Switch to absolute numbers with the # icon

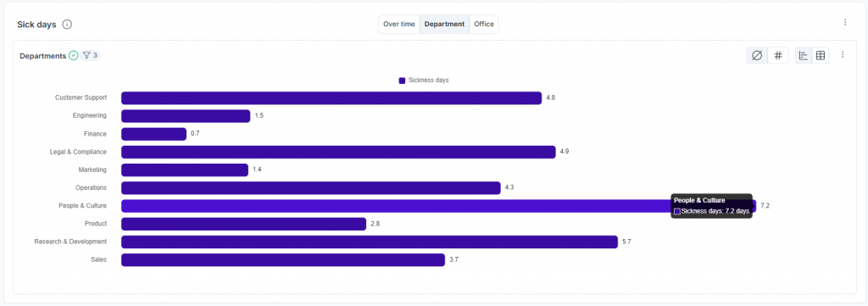(x=778, y=55)
